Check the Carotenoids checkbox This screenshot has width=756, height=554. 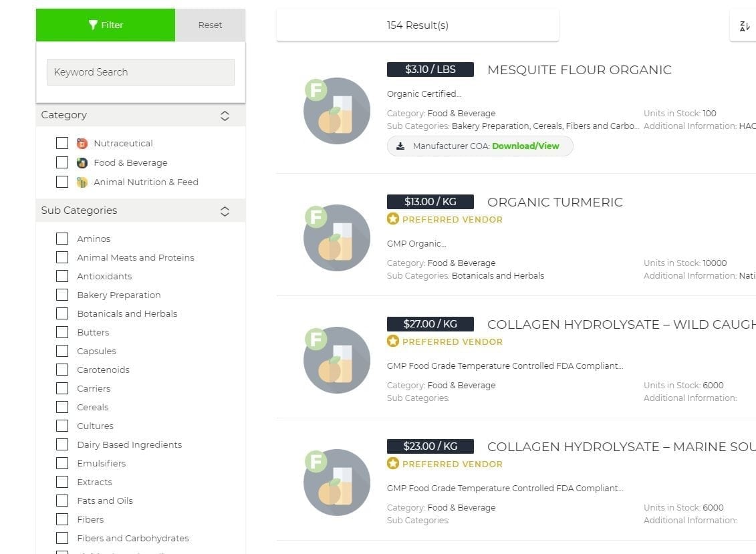click(62, 370)
